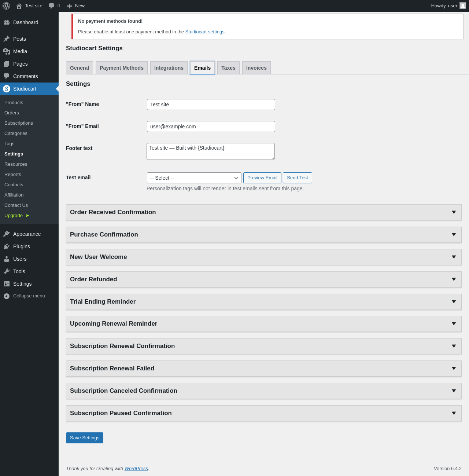
Task: Click the plus icon next to New
Action: [69, 6]
